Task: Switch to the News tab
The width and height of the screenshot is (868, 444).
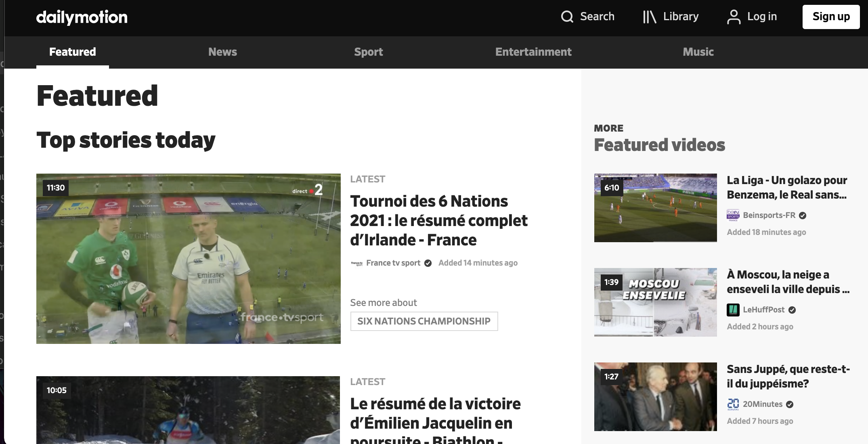Action: [x=222, y=52]
